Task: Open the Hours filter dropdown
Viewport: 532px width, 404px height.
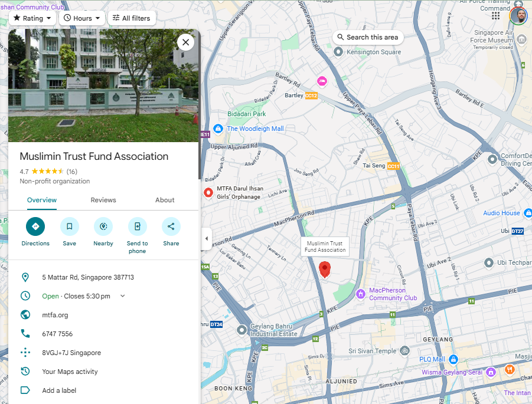Action: tap(81, 18)
